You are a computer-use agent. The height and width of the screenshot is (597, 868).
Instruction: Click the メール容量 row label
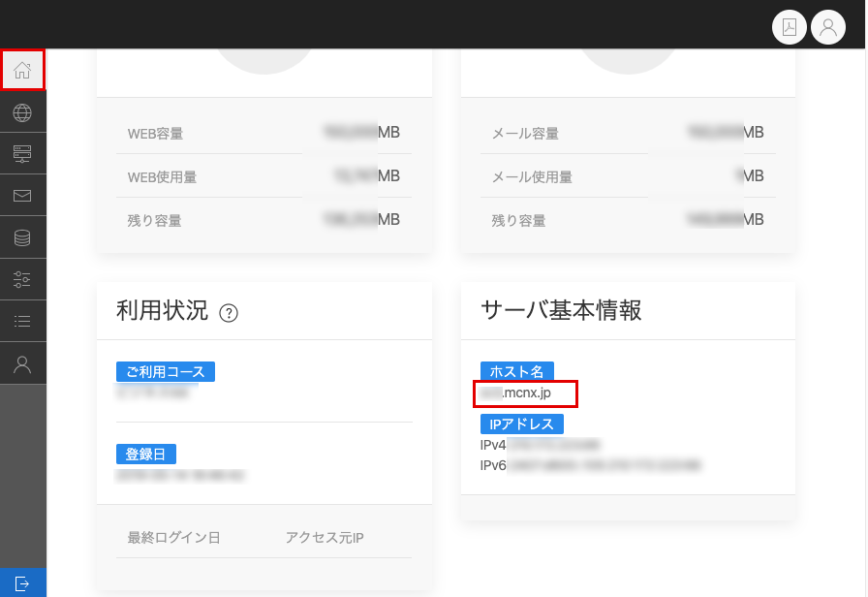pyautogui.click(x=525, y=134)
